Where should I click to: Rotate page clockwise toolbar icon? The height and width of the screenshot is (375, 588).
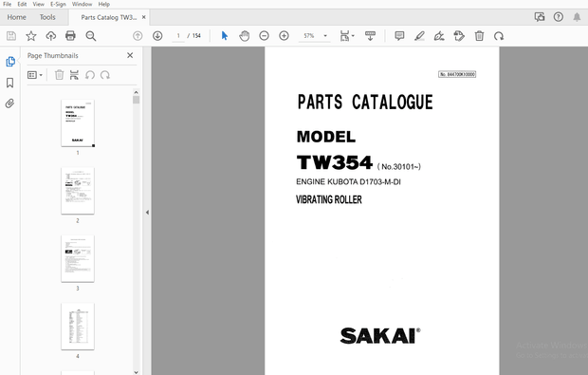click(x=499, y=36)
